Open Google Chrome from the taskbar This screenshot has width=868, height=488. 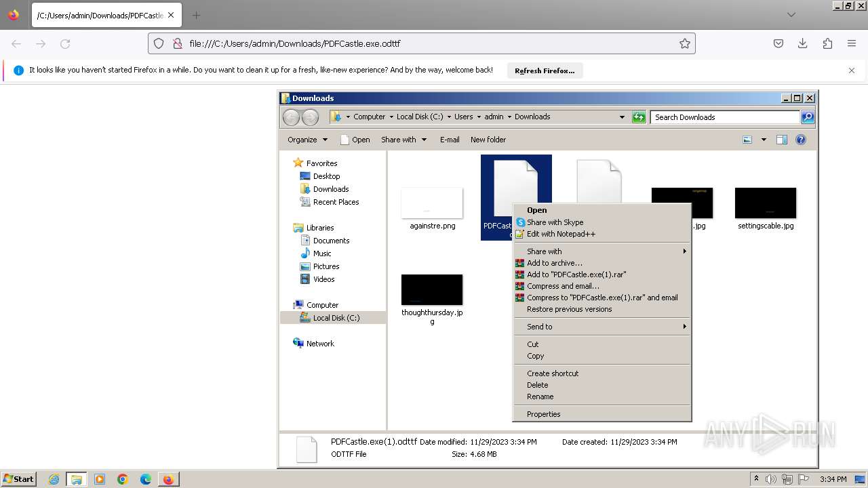[x=123, y=479]
